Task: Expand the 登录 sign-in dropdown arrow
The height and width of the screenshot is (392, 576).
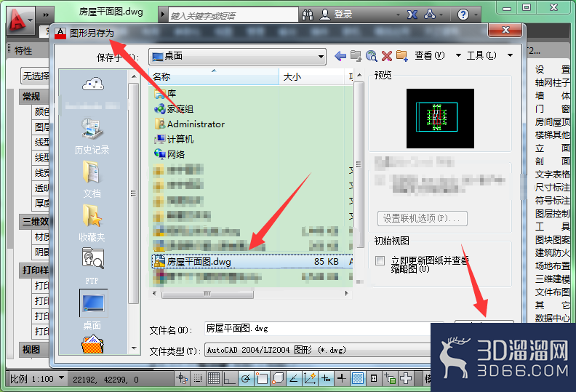Action: click(x=398, y=15)
